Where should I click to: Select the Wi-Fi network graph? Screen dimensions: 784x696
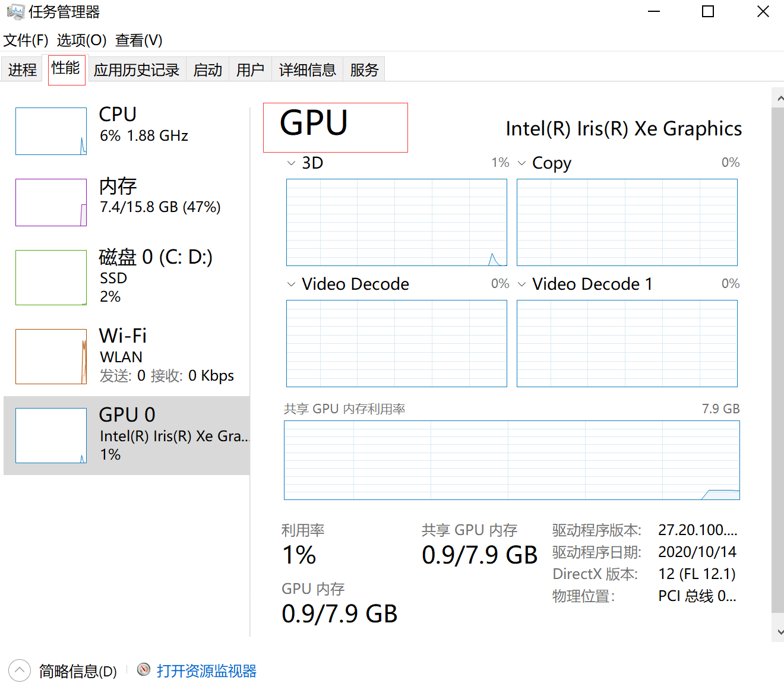50,356
